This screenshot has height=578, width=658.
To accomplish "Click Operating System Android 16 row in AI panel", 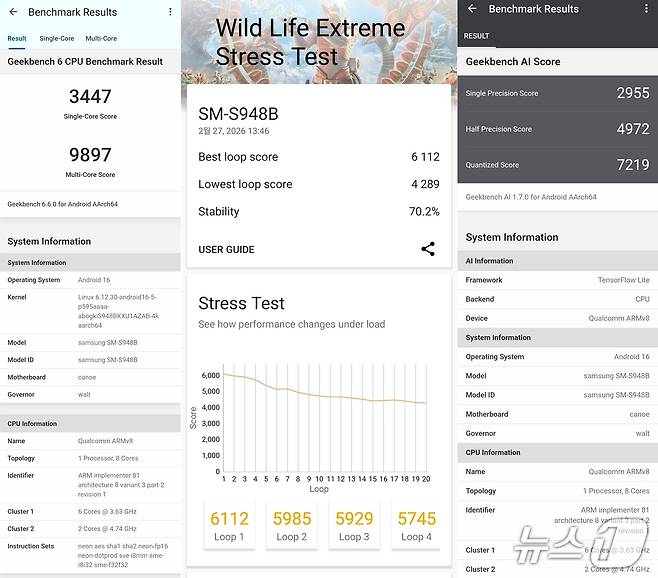I will (558, 357).
